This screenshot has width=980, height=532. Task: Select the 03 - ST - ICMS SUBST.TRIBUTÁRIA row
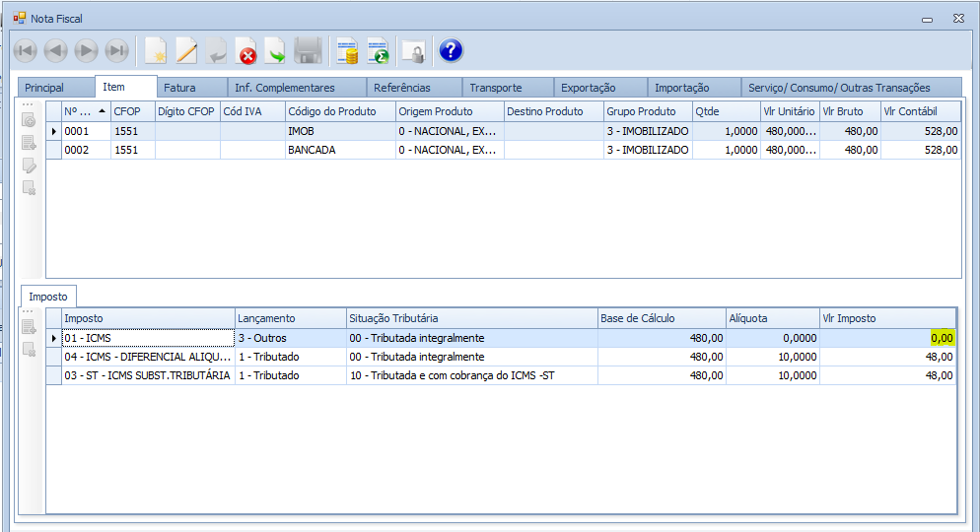[x=147, y=375]
